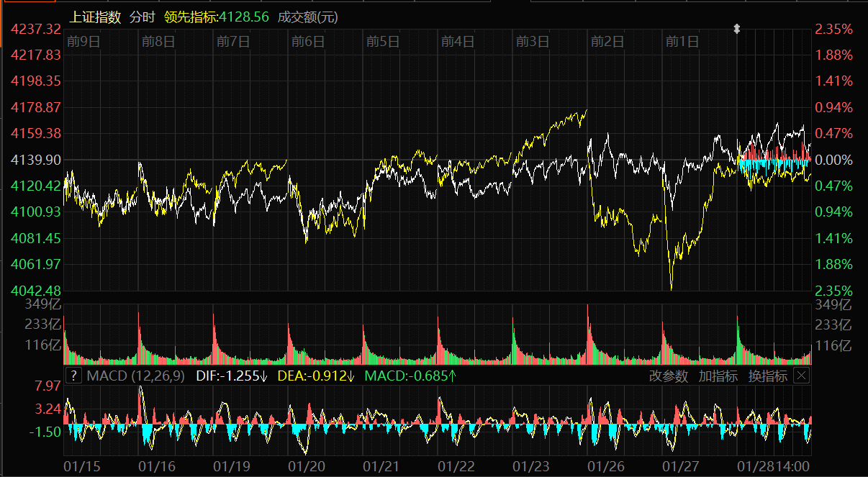Close the MACD indicator panel

click(801, 376)
